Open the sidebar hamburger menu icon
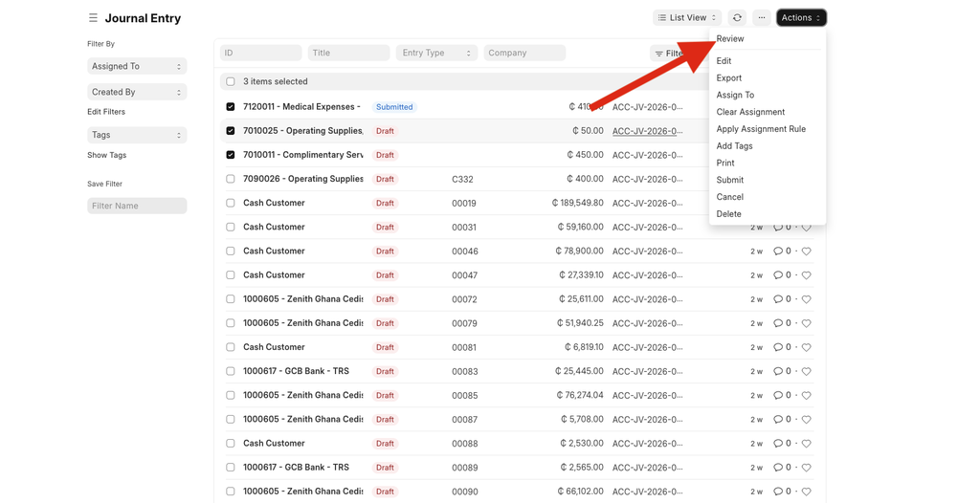This screenshot has width=980, height=503. (93, 18)
